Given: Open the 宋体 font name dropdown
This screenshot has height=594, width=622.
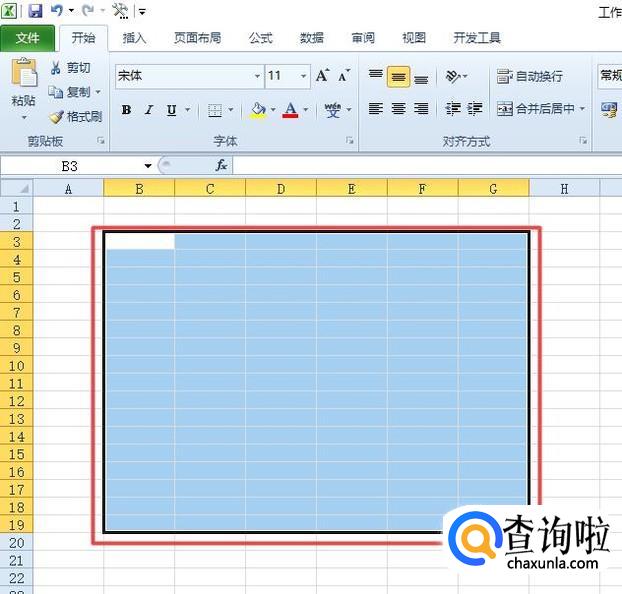Looking at the screenshot, I should (257, 76).
